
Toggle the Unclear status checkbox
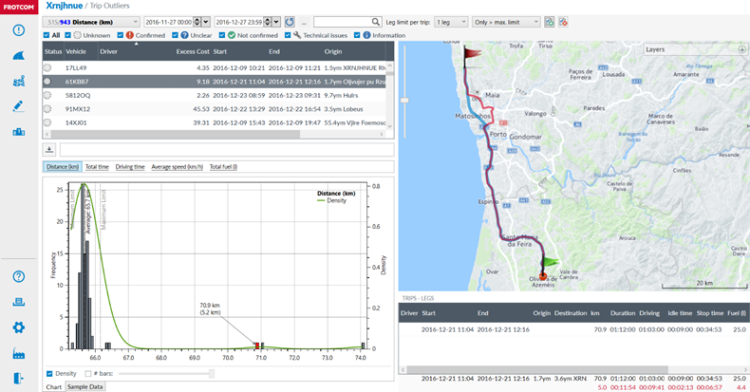click(175, 35)
